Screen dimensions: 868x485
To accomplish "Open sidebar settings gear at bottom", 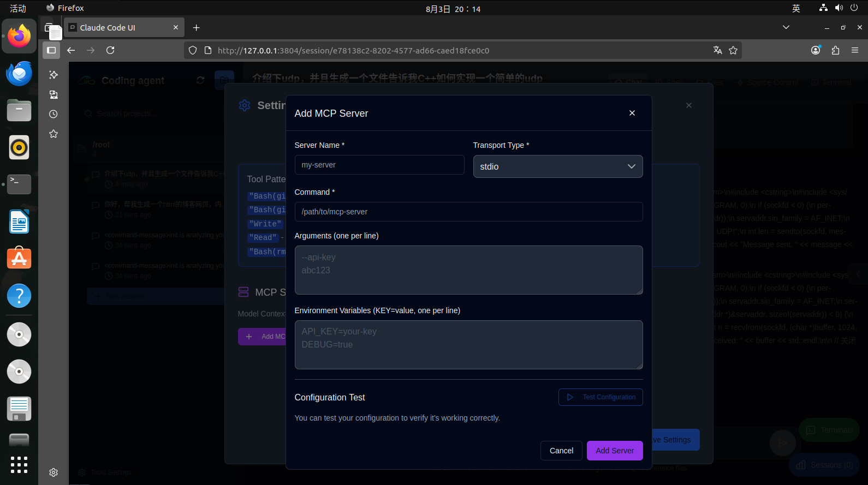I will pos(53,472).
